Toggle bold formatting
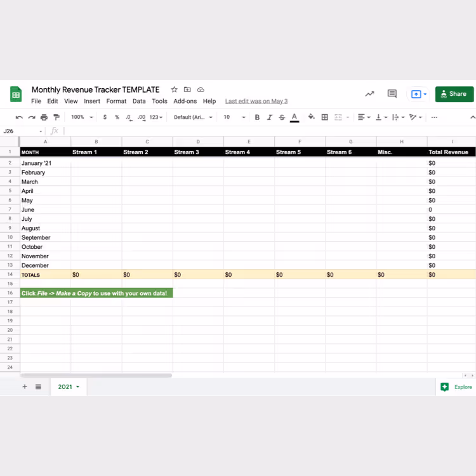This screenshot has height=476, width=476. tap(257, 117)
